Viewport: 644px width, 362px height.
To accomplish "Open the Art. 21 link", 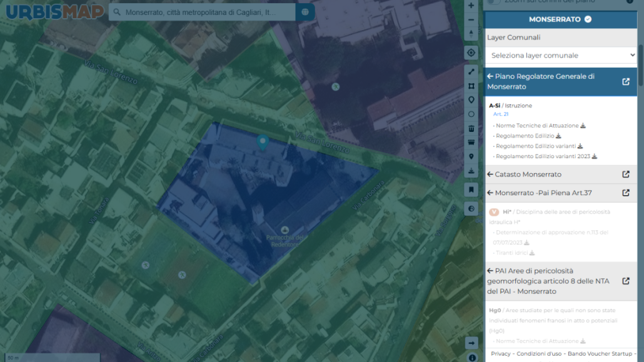I will [x=501, y=114].
